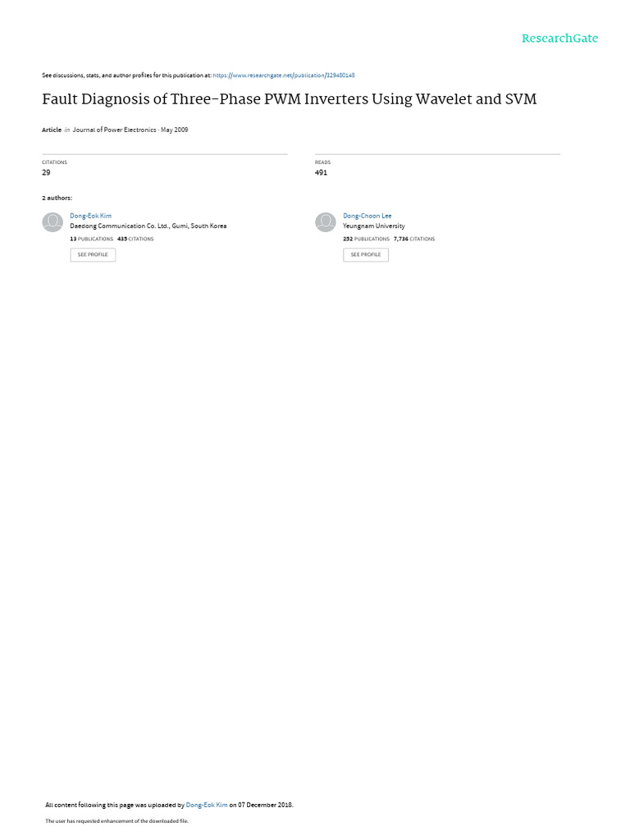Image resolution: width=630 pixels, height=840 pixels.
Task: Click Journal of Power Electronics text
Action: coord(114,130)
